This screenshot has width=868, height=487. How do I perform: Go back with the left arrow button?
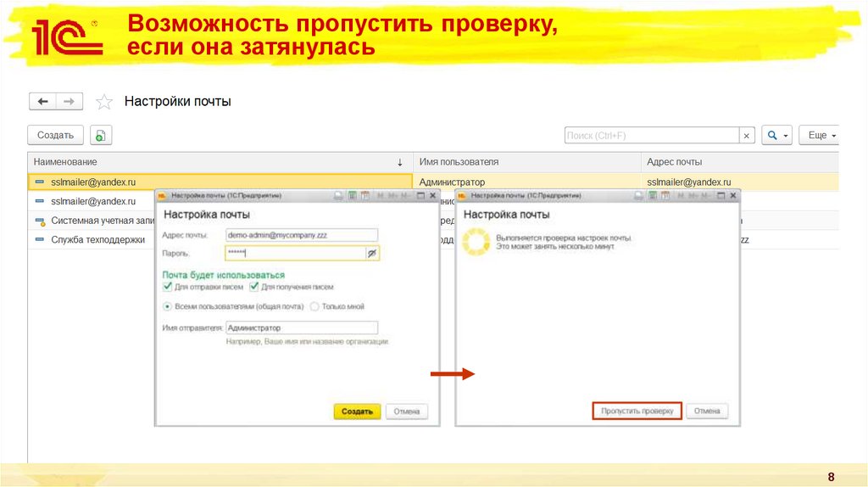click(x=42, y=102)
